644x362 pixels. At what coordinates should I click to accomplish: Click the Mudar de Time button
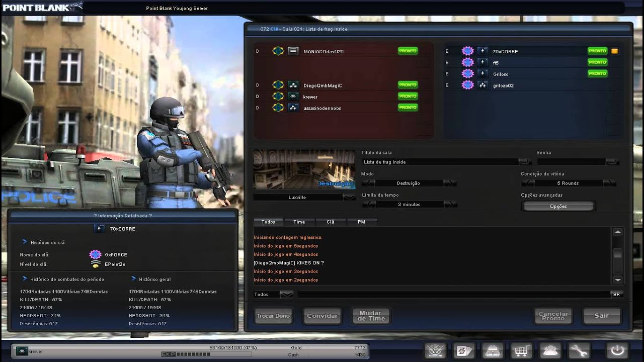click(x=371, y=316)
